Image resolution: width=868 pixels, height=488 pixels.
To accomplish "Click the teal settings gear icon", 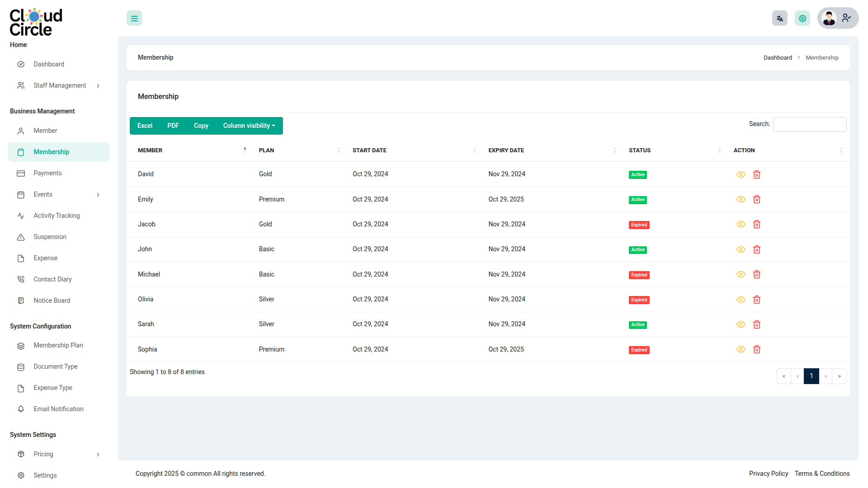I will point(802,19).
